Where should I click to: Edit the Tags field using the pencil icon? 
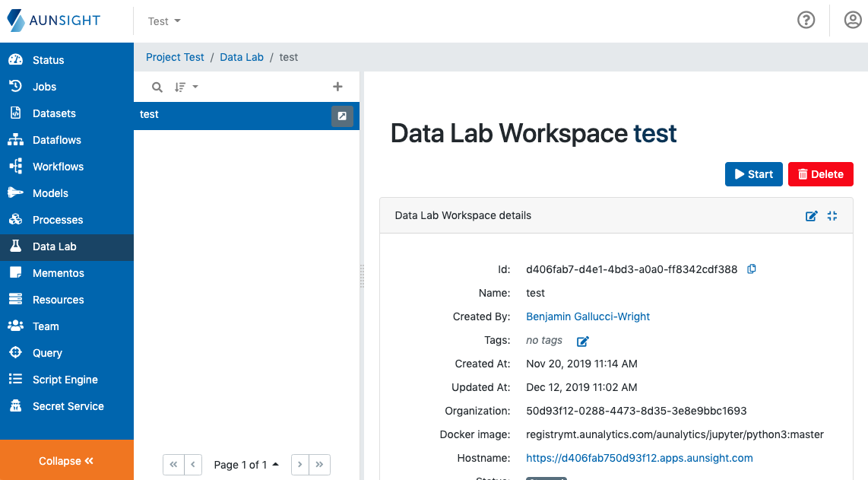(582, 341)
